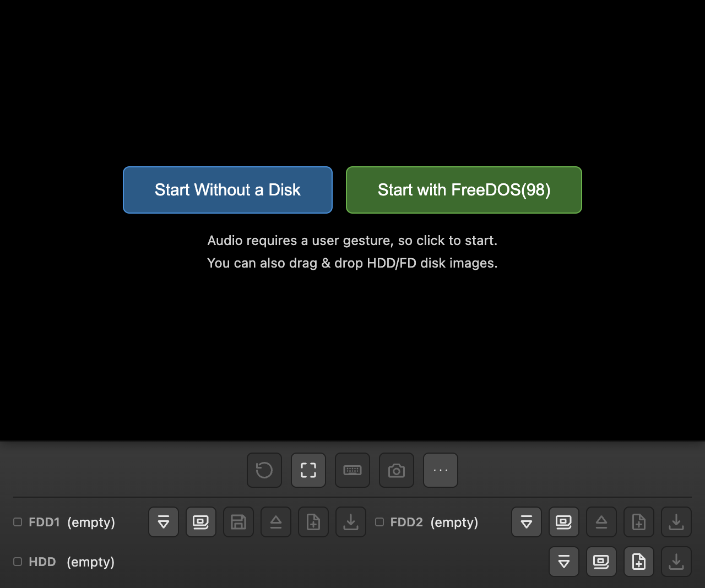This screenshot has width=705, height=588.
Task: Click Start Without a Disk button
Action: pos(227,190)
